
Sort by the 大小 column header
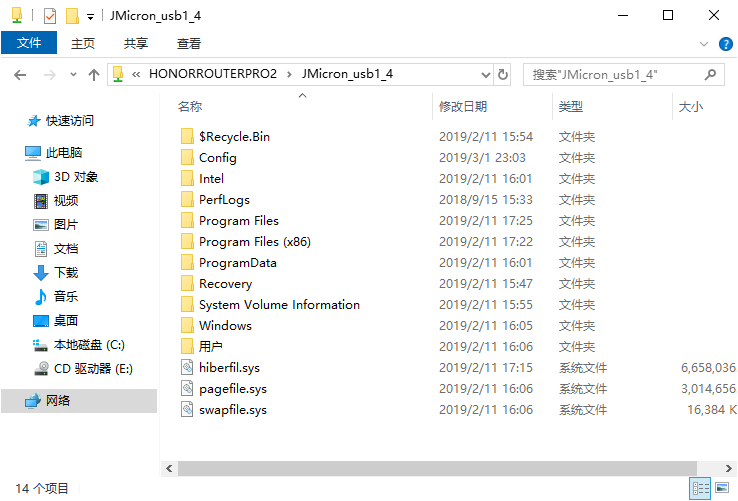point(690,106)
